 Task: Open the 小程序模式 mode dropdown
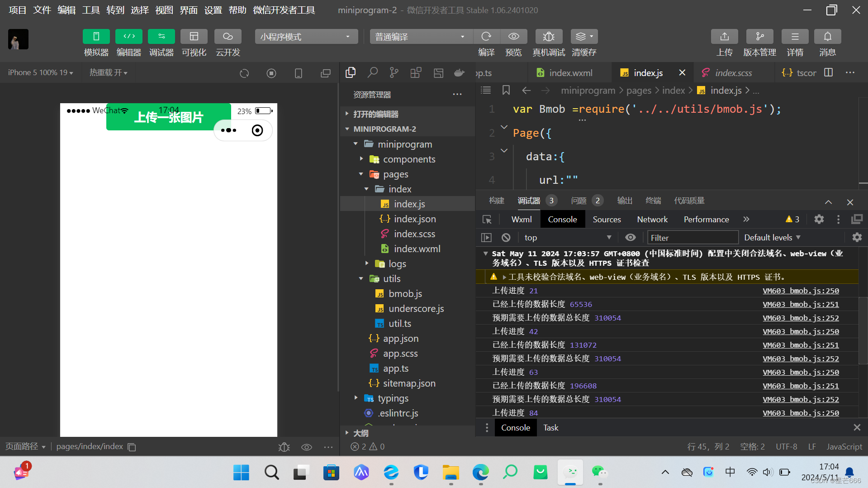coord(306,37)
